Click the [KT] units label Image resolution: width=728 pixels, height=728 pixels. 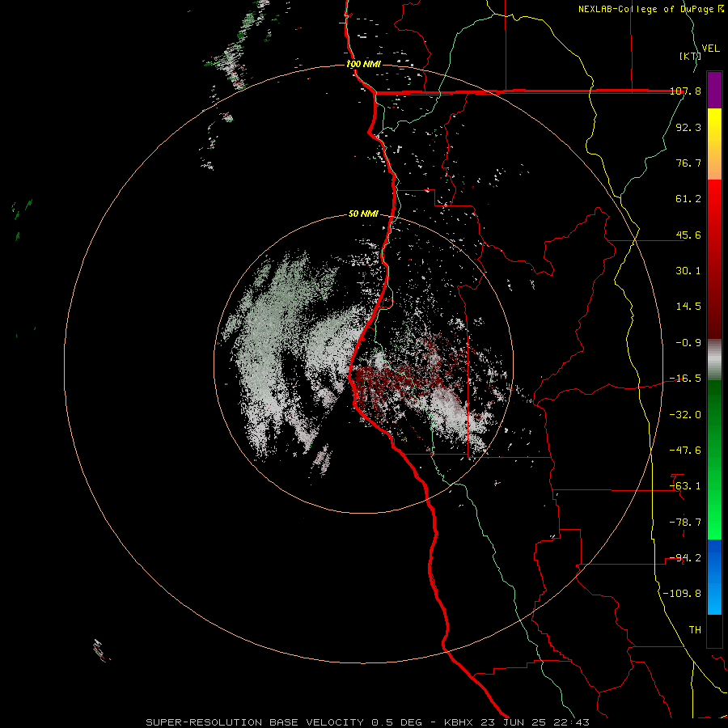[690, 56]
